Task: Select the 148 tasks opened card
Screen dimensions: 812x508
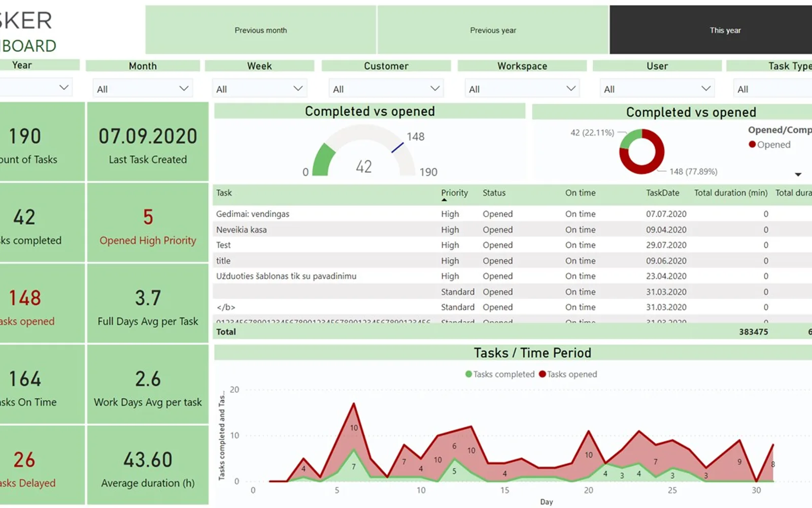Action: click(x=42, y=303)
